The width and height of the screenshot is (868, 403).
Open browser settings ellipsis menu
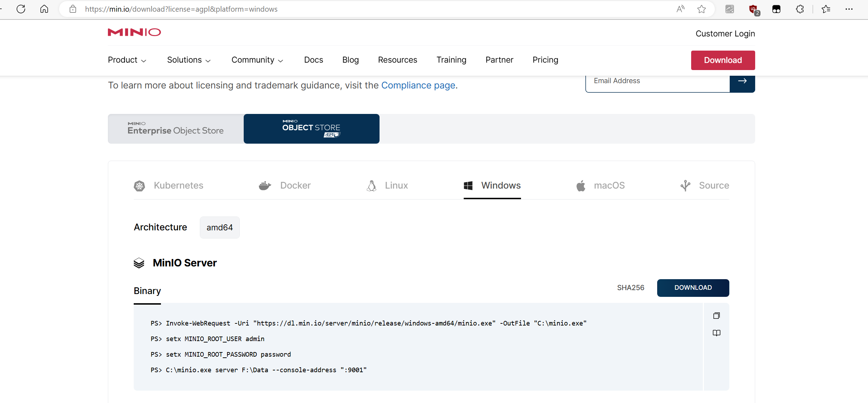coord(849,9)
